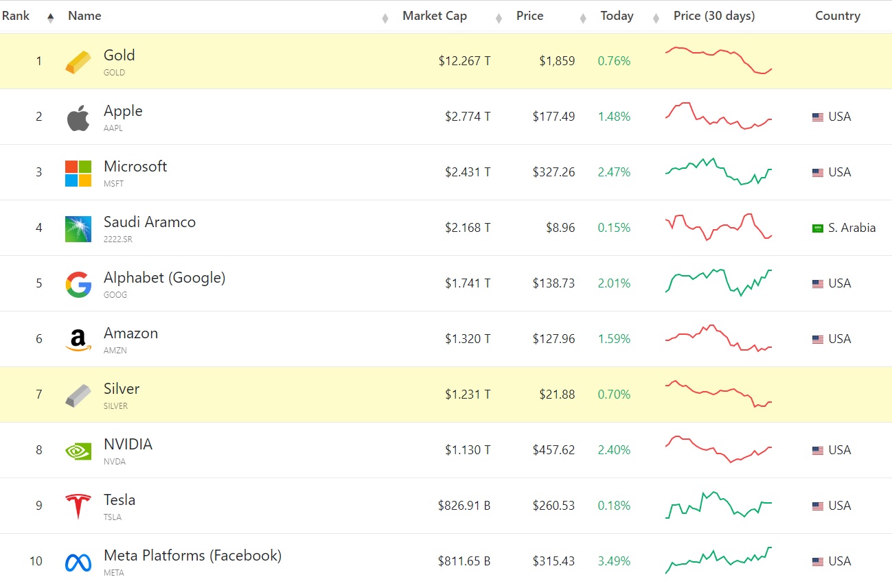Viewport: 892px width, 588px height.
Task: Click Tesla's 30-day price chart
Action: pyautogui.click(x=719, y=505)
